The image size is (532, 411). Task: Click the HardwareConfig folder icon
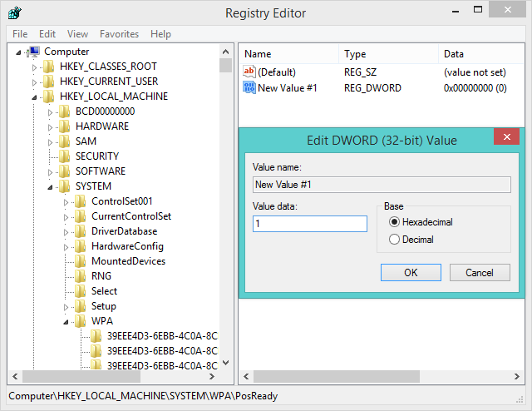click(x=81, y=246)
